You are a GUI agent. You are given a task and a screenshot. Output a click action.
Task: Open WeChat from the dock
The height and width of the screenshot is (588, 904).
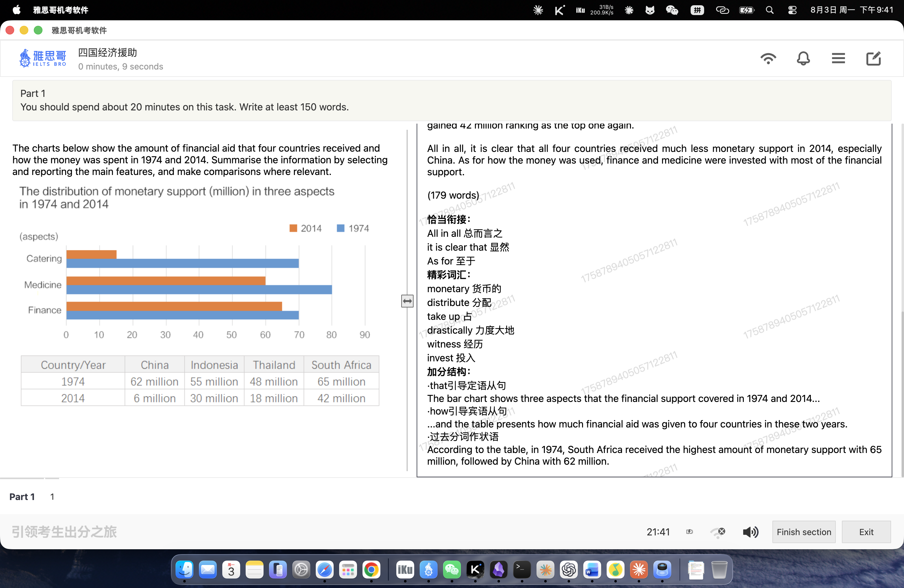[452, 569]
